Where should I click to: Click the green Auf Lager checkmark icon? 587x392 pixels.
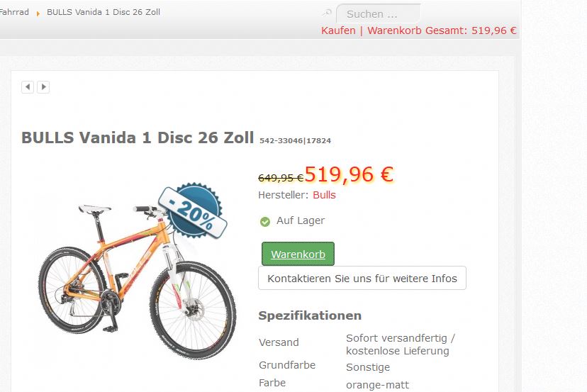click(x=265, y=222)
